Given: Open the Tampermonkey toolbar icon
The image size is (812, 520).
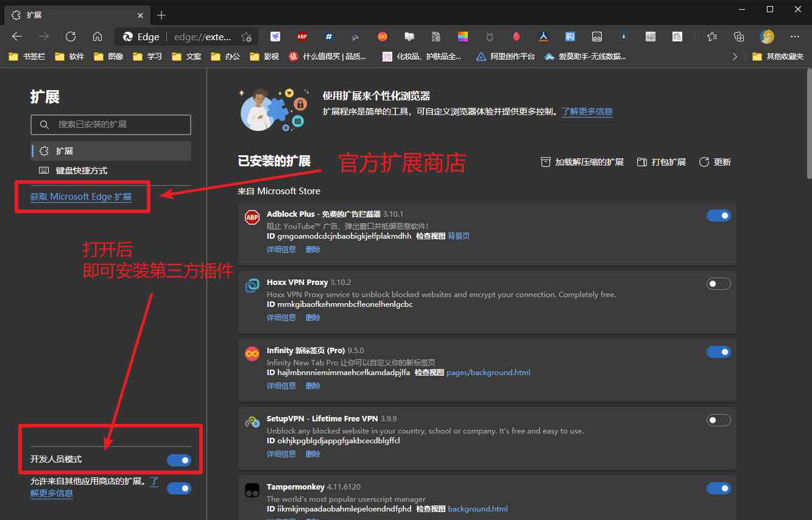Looking at the screenshot, I should click(597, 37).
